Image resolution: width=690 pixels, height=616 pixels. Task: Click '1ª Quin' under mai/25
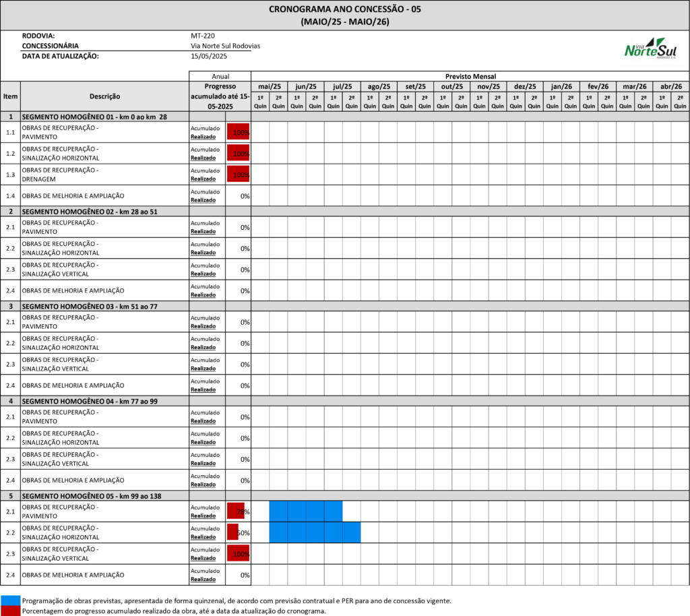[x=260, y=102]
